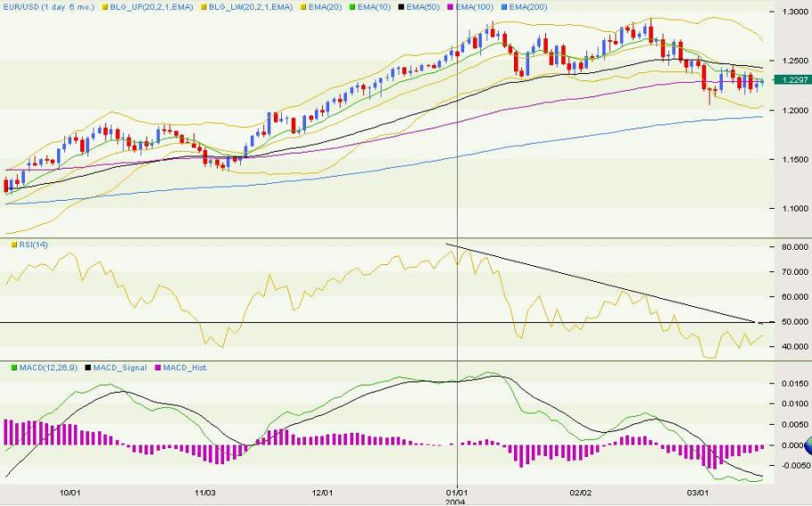This screenshot has width=812, height=506.
Task: Click the 10/01 date axis label
Action: click(x=70, y=493)
